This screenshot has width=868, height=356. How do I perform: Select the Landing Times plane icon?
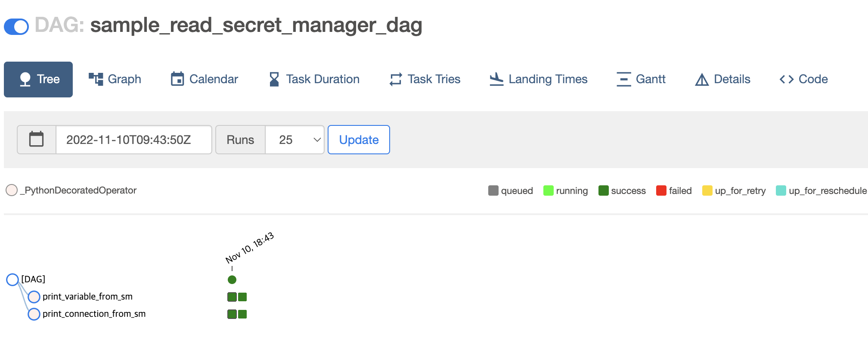[x=496, y=79]
